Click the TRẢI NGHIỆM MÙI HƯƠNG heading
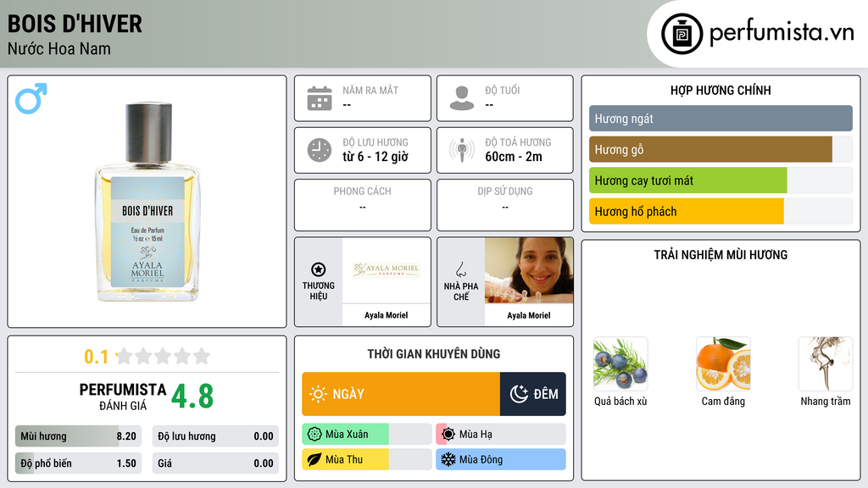The width and height of the screenshot is (868, 488). pyautogui.click(x=721, y=254)
